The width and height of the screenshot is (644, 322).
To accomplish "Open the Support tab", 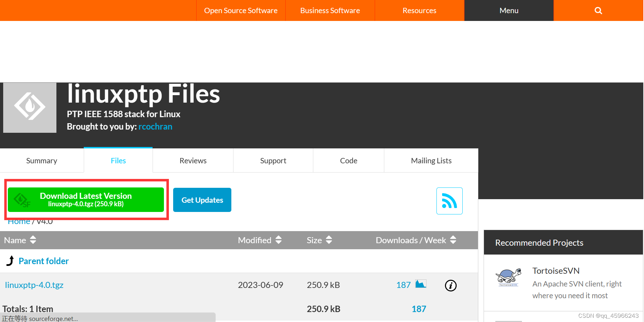I will click(x=273, y=160).
